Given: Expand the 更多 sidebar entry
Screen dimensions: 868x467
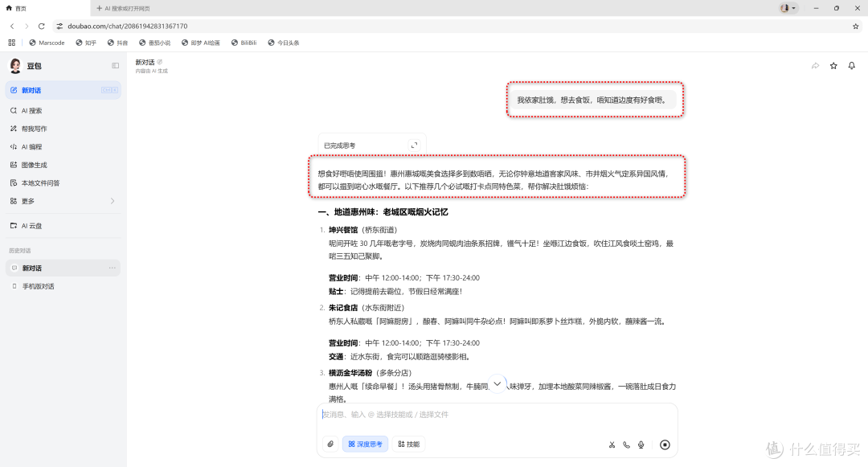Looking at the screenshot, I should coord(63,202).
